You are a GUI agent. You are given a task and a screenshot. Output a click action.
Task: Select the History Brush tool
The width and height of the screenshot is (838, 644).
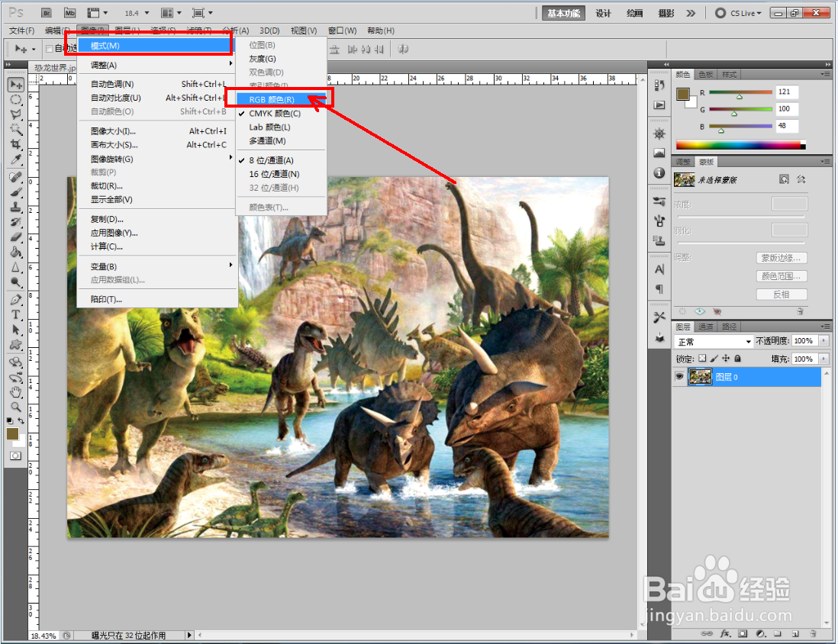pyautogui.click(x=16, y=222)
